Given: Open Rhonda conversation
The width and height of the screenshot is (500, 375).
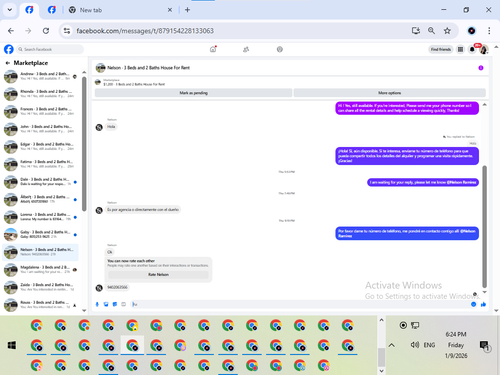Looking at the screenshot, I should pos(40,94).
